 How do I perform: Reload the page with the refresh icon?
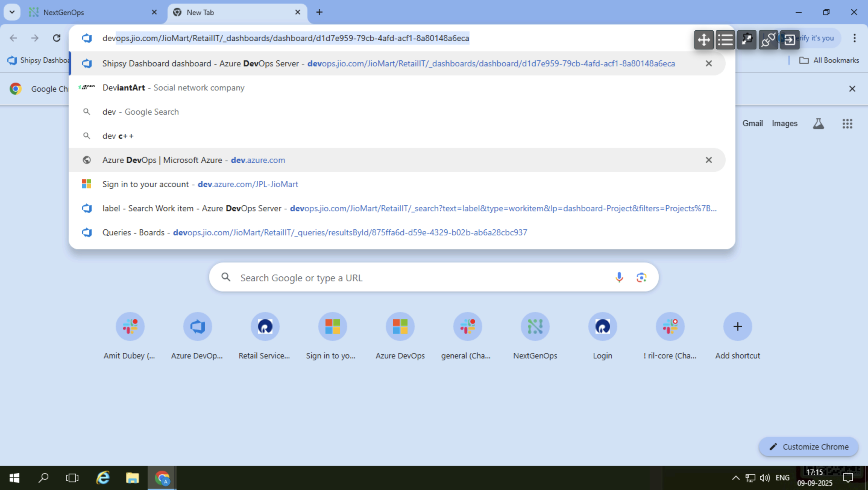point(56,38)
